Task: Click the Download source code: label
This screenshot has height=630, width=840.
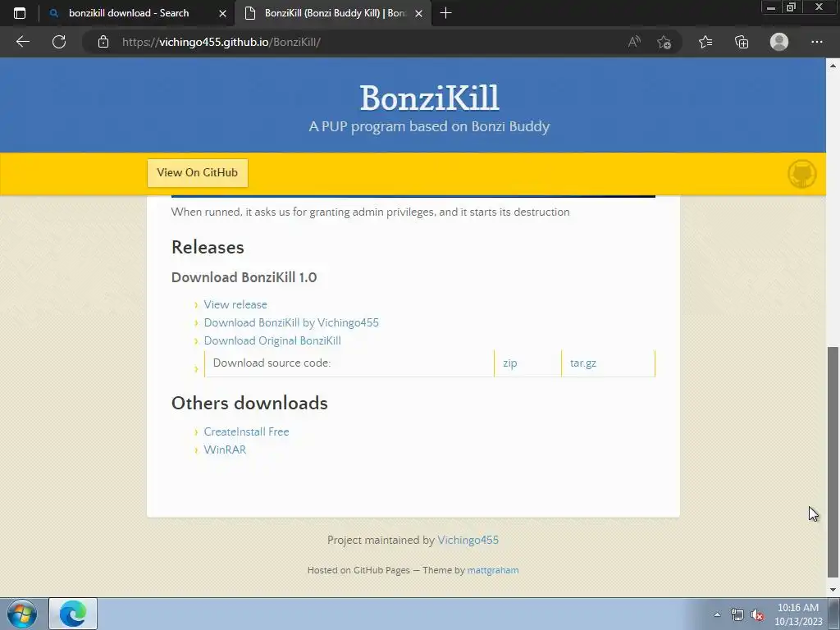Action: coord(272,363)
